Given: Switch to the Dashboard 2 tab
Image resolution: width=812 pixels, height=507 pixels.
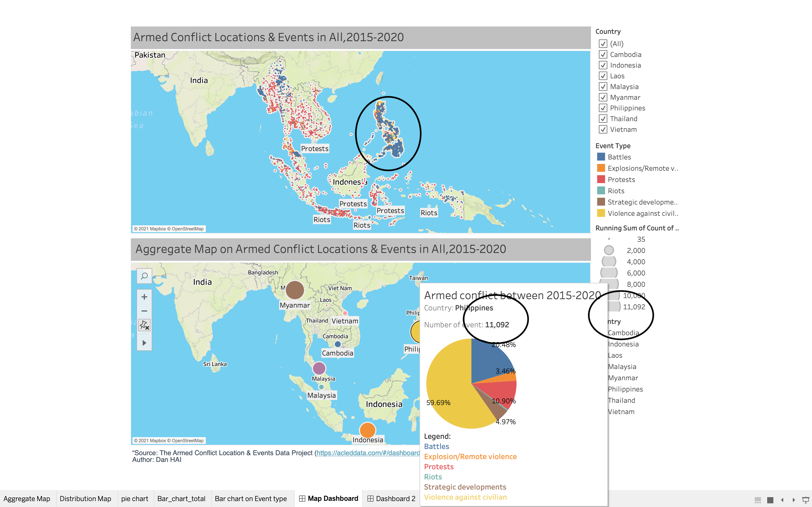Looking at the screenshot, I should pos(391,499).
